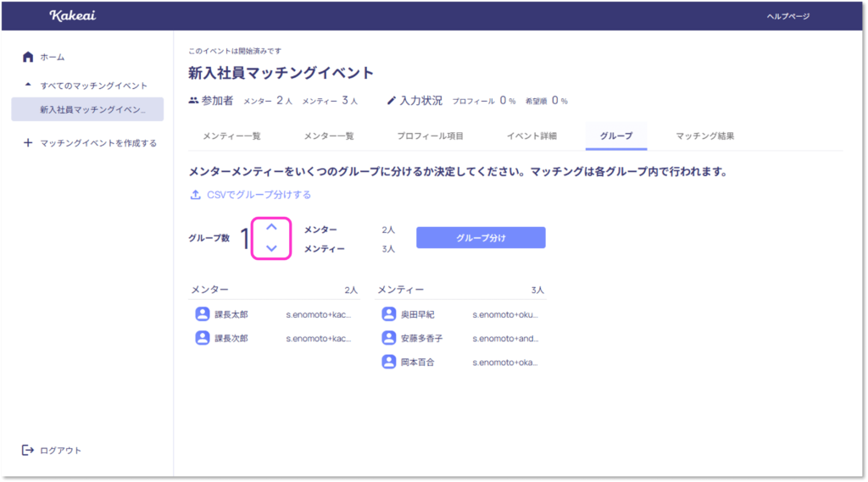Image resolution: width=868 pixels, height=482 pixels.
Task: Open the ヘルプページ link
Action: click(787, 16)
